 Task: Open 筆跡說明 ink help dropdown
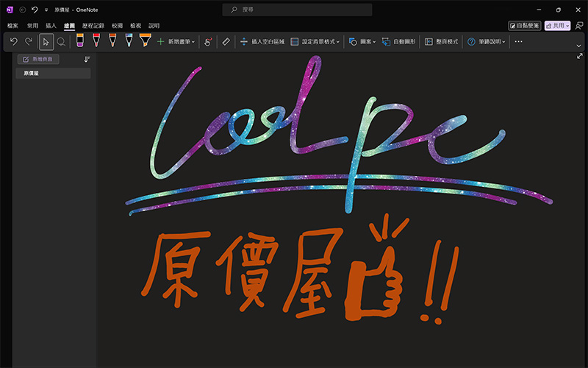tap(487, 42)
